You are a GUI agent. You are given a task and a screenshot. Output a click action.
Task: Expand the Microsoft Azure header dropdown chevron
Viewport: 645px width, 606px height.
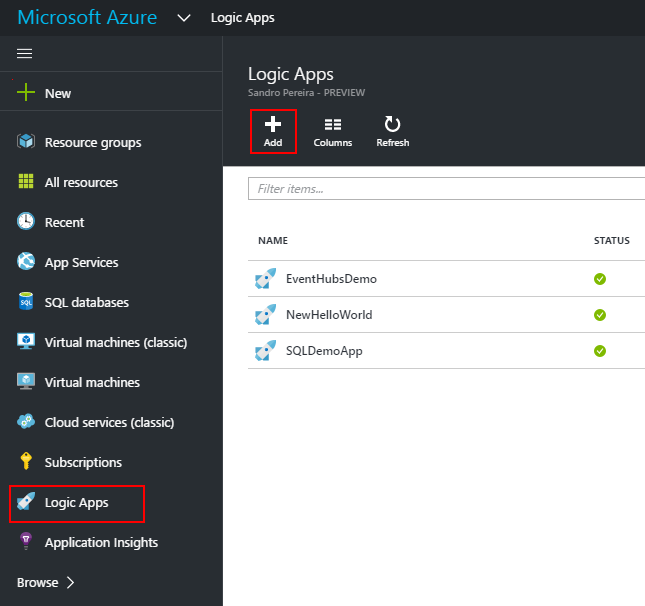pyautogui.click(x=182, y=18)
